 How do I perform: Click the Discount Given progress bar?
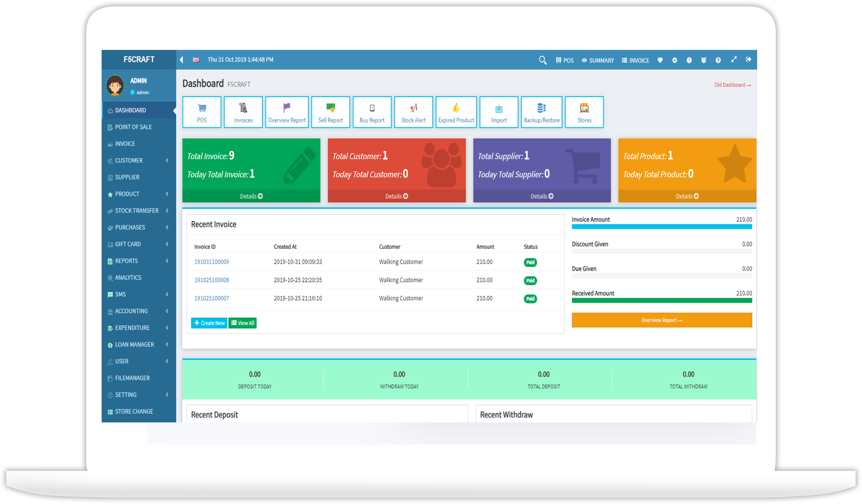coord(662,251)
